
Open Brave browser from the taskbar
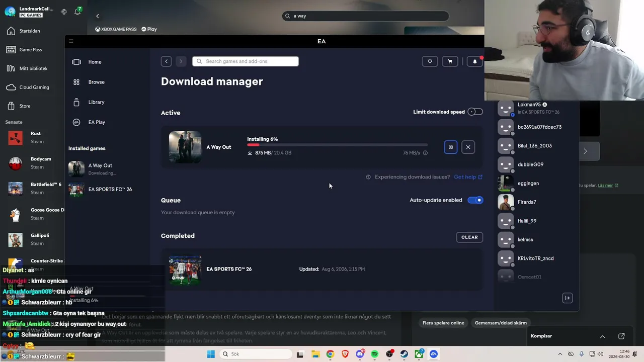tap(345, 354)
